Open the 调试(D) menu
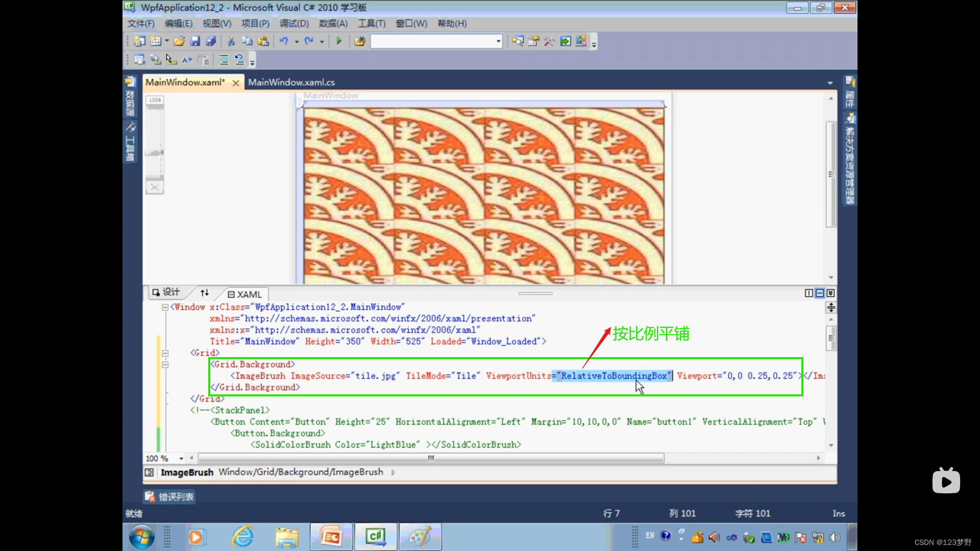Image resolution: width=980 pixels, height=551 pixels. point(294,23)
